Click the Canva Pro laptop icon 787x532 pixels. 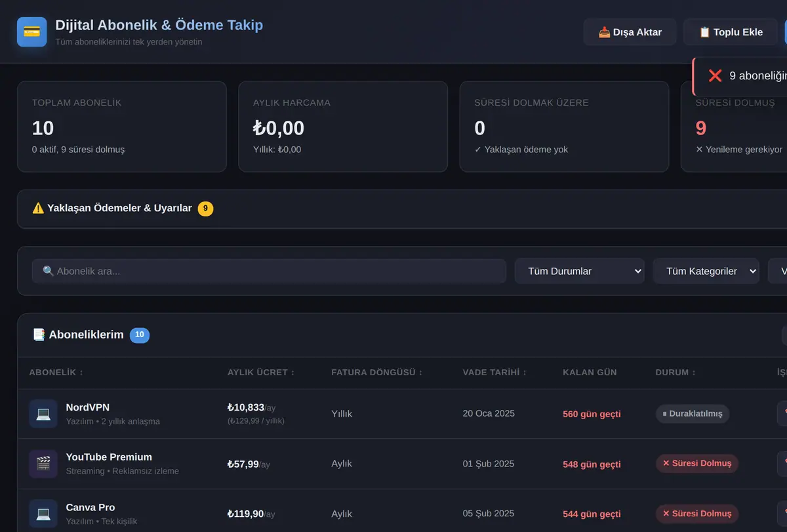coord(43,514)
